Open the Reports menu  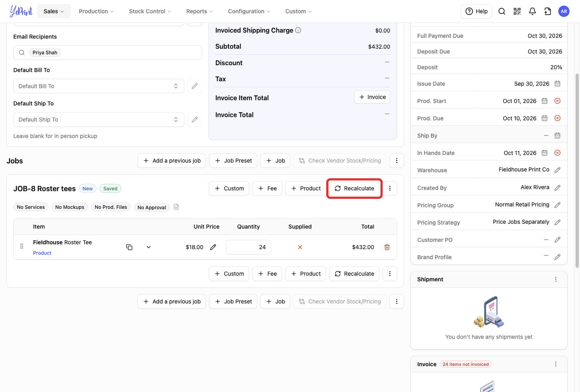pyautogui.click(x=199, y=11)
